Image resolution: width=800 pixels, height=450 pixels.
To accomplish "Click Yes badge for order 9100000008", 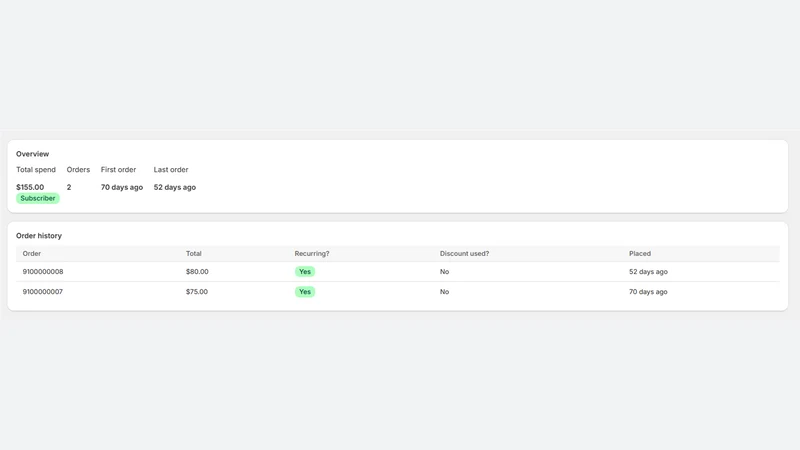I will 305,272.
